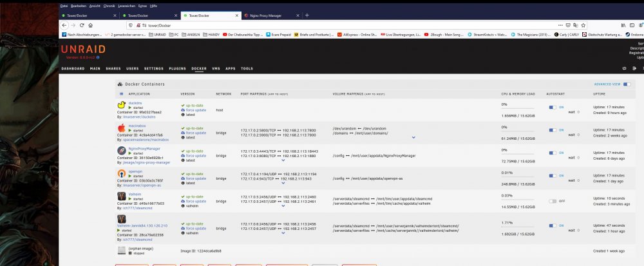Open the Tools page
This screenshot has width=644, height=266.
(x=247, y=68)
